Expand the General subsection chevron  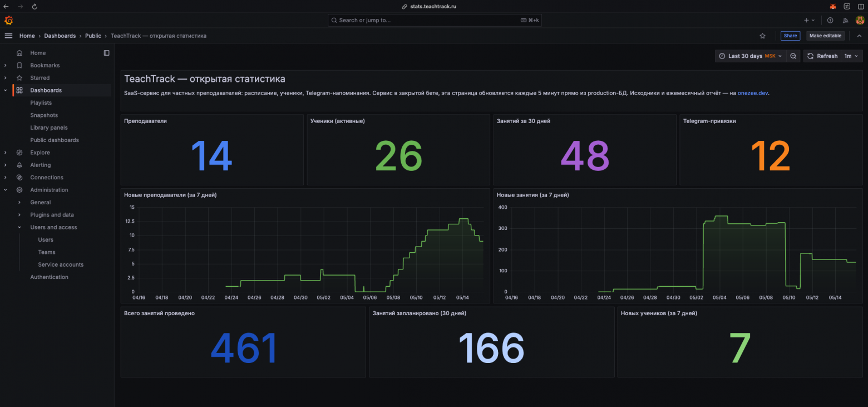point(19,202)
